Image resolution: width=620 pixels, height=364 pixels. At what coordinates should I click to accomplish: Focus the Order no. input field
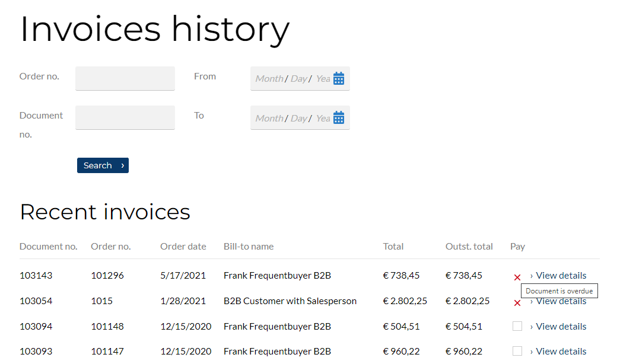(x=125, y=78)
